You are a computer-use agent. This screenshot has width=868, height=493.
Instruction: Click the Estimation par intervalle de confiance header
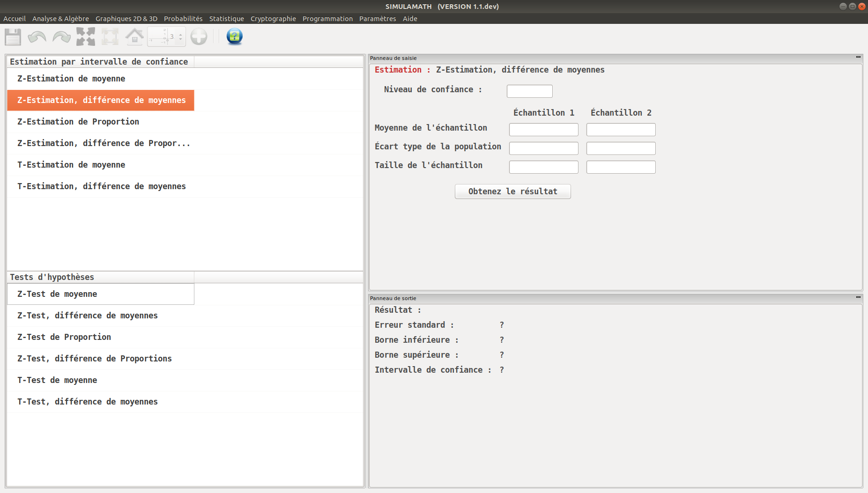click(x=101, y=62)
